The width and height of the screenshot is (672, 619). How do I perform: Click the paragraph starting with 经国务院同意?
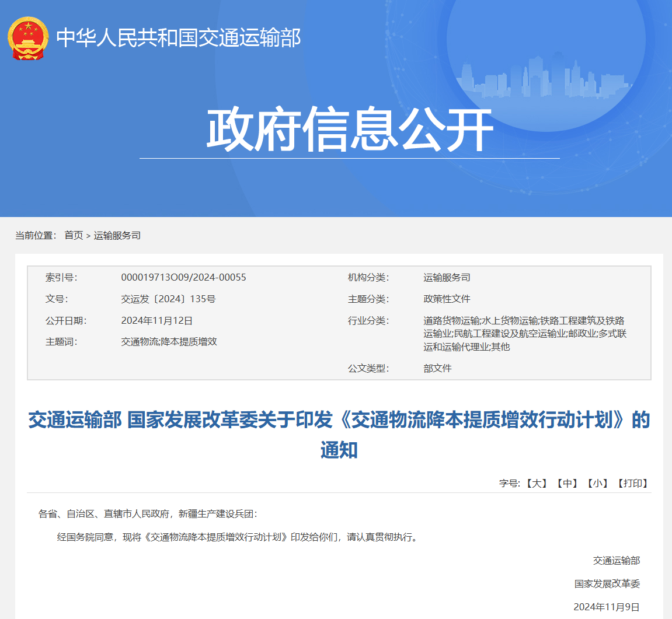pos(238,537)
